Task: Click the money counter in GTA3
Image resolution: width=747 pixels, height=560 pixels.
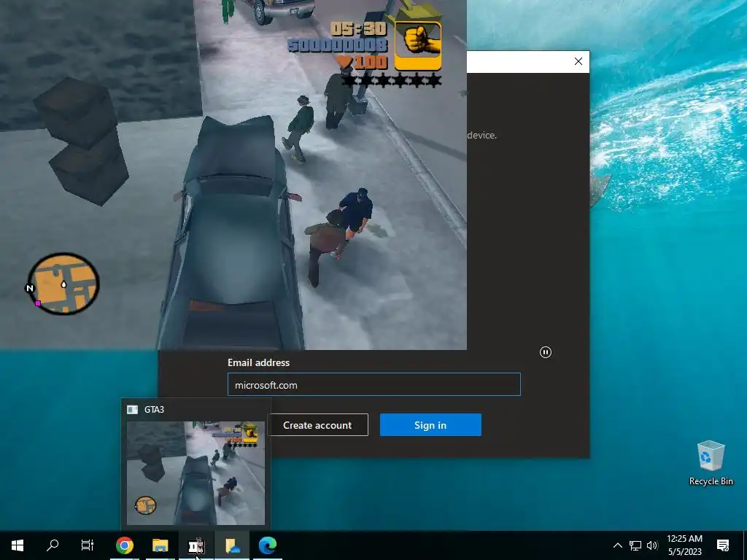Action: coord(337,46)
